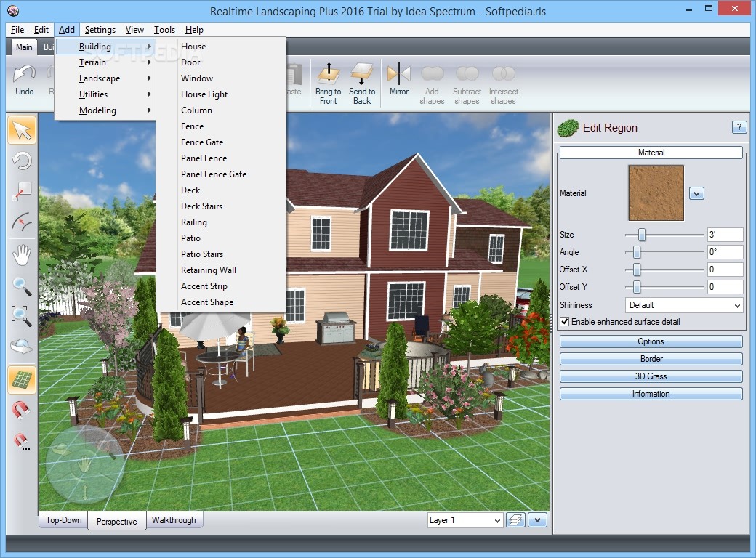Choose Retaining Wall menu entry
Image resolution: width=756 pixels, height=558 pixels.
click(221, 270)
